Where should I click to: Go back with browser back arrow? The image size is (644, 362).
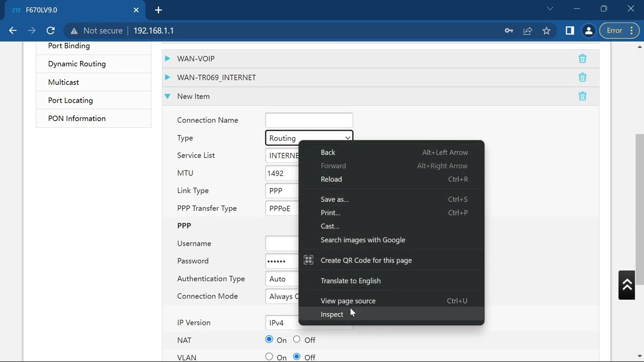coord(13,31)
